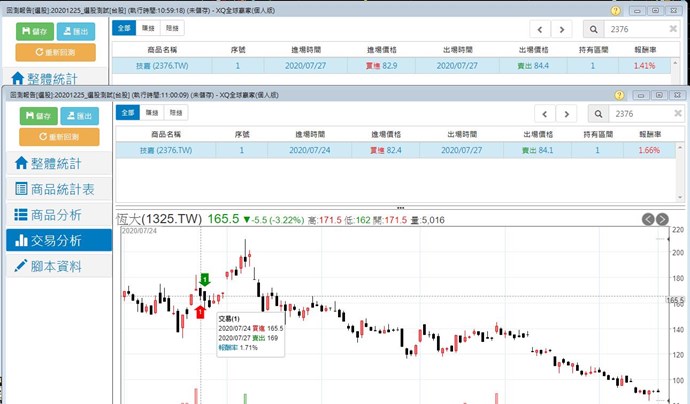Click the chart's left scroll arrow icon

coord(648,219)
